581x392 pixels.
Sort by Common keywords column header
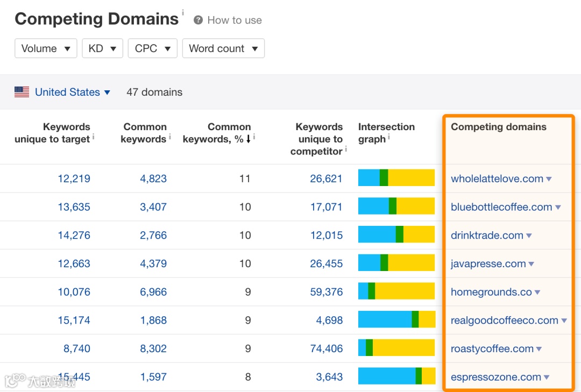[144, 133]
